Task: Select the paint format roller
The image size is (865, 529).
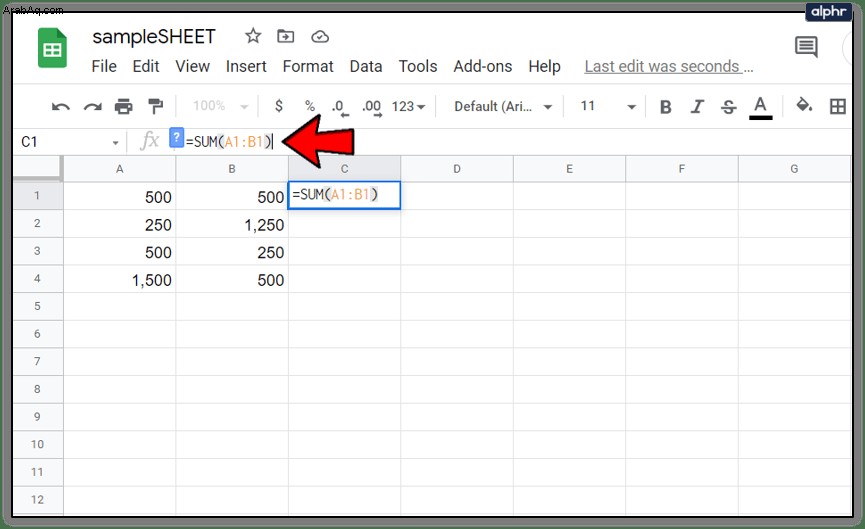Action: tap(156, 106)
